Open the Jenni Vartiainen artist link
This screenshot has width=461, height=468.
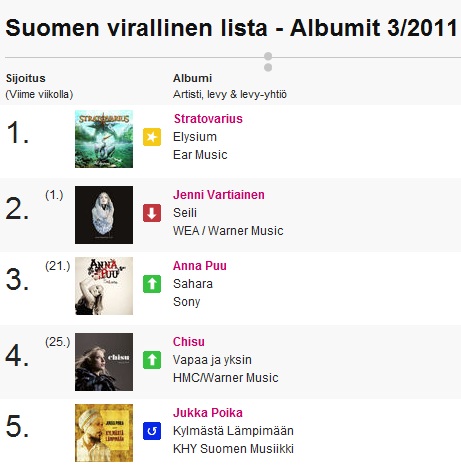[x=219, y=195]
